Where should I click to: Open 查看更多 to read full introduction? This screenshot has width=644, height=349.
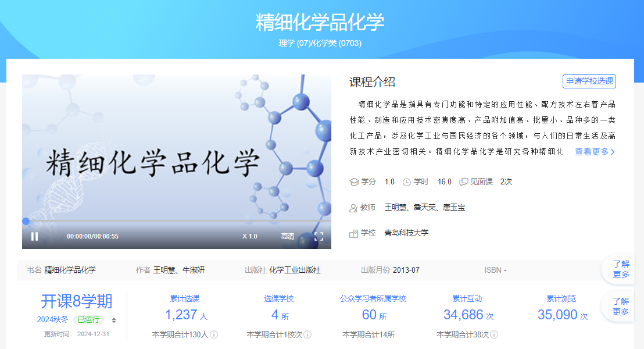595,152
